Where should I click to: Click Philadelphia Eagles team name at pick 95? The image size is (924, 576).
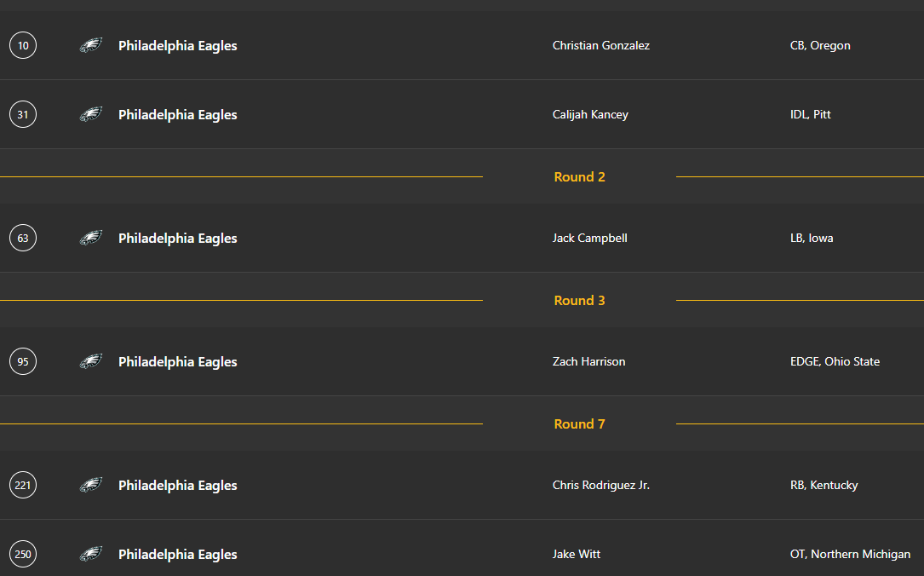[177, 361]
